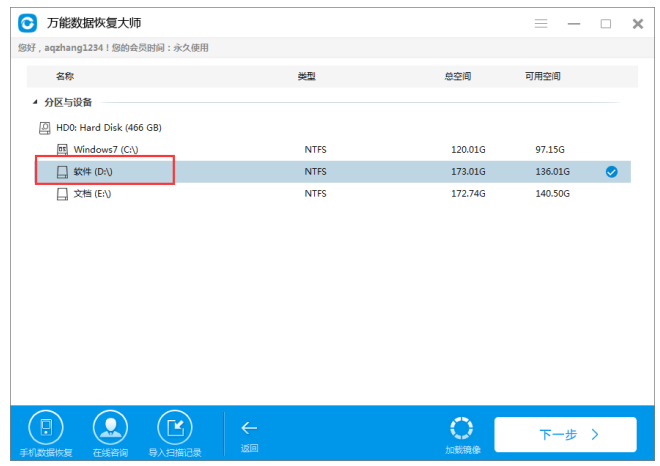Toggle the blue checkmark on D: row
Screen dimensions: 660x466
[612, 172]
